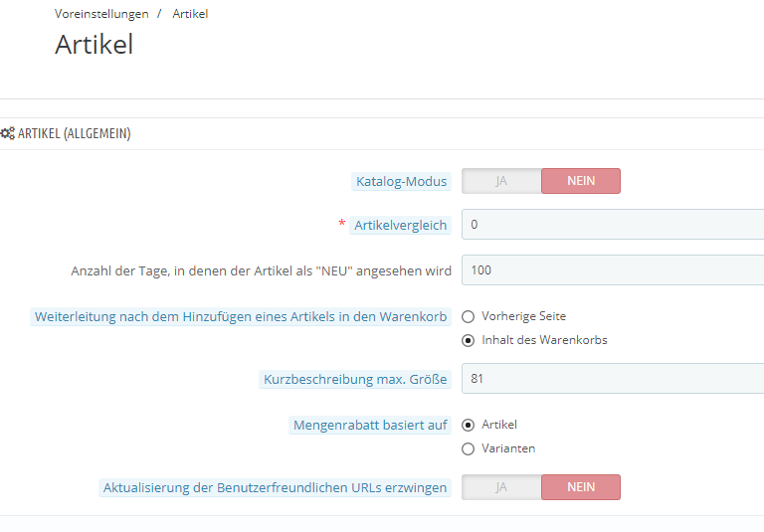Enable Katalog-Modus with the JA switch

pyautogui.click(x=501, y=181)
